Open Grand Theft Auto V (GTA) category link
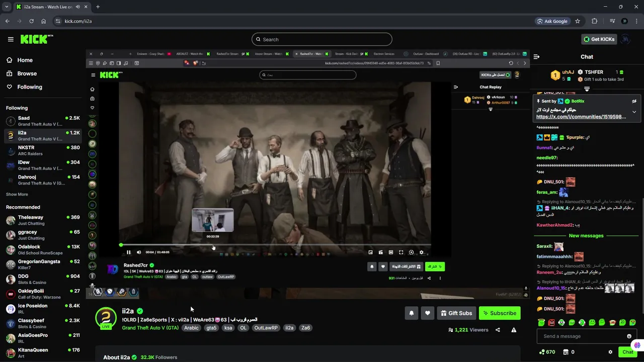This screenshot has height=362, width=644. tap(150, 328)
